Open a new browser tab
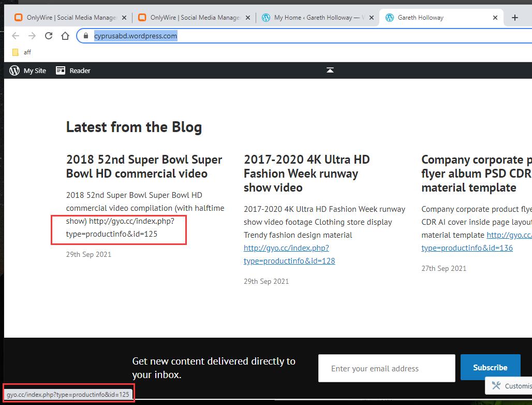 tap(514, 18)
